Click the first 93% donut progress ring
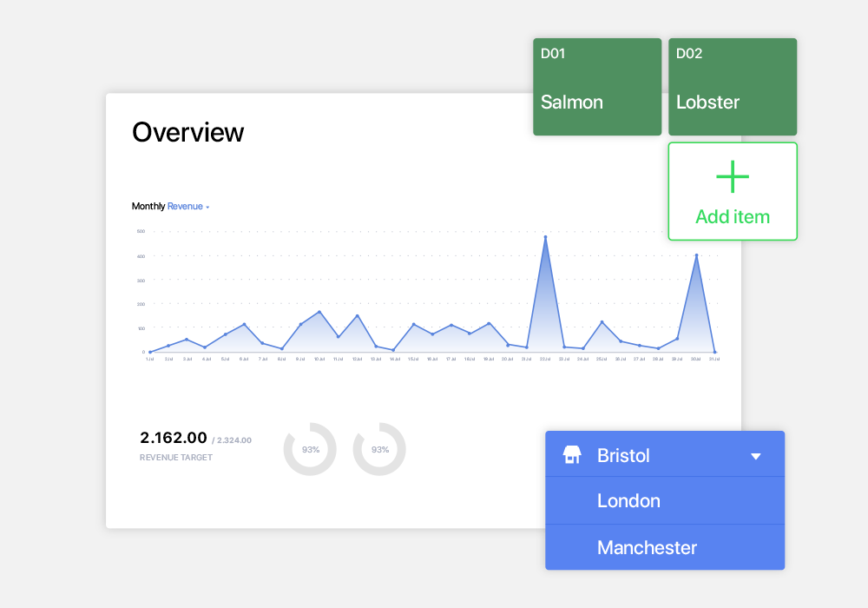Image resolution: width=868 pixels, height=608 pixels. pyautogui.click(x=310, y=449)
